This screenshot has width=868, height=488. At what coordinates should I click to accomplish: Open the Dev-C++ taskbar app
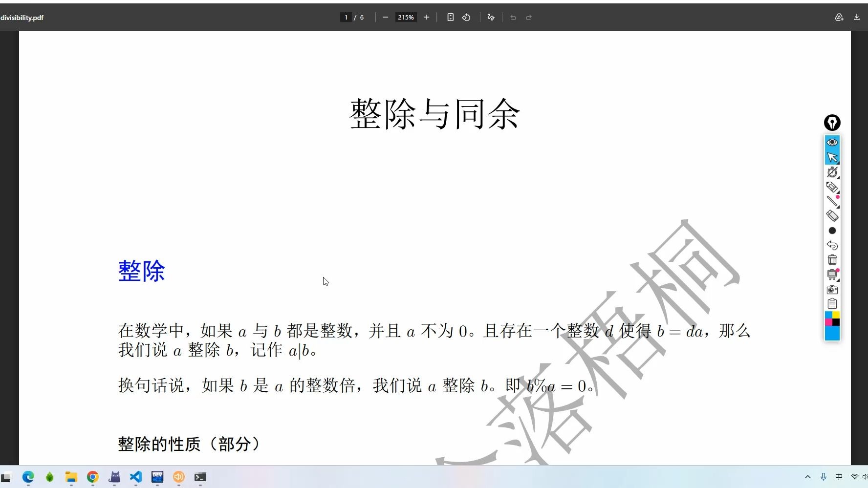click(157, 477)
